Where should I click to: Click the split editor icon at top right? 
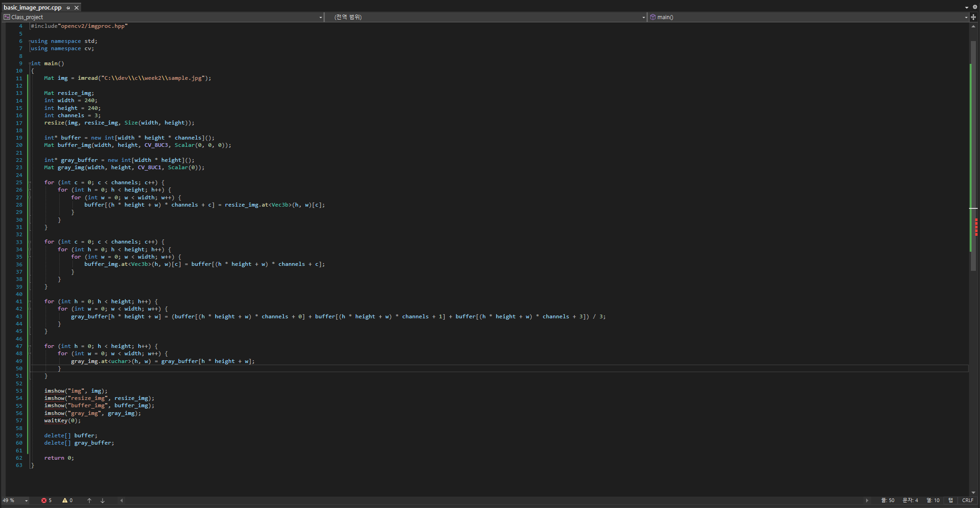pyautogui.click(x=973, y=17)
